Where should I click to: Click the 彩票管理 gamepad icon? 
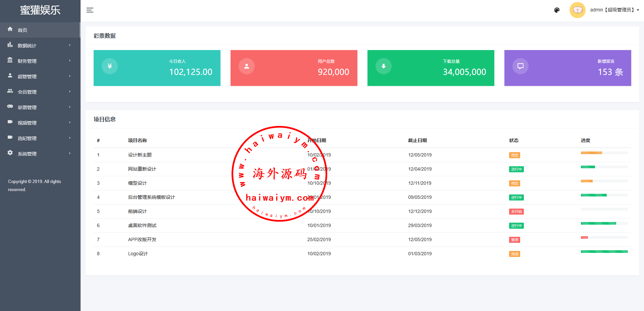(10, 106)
